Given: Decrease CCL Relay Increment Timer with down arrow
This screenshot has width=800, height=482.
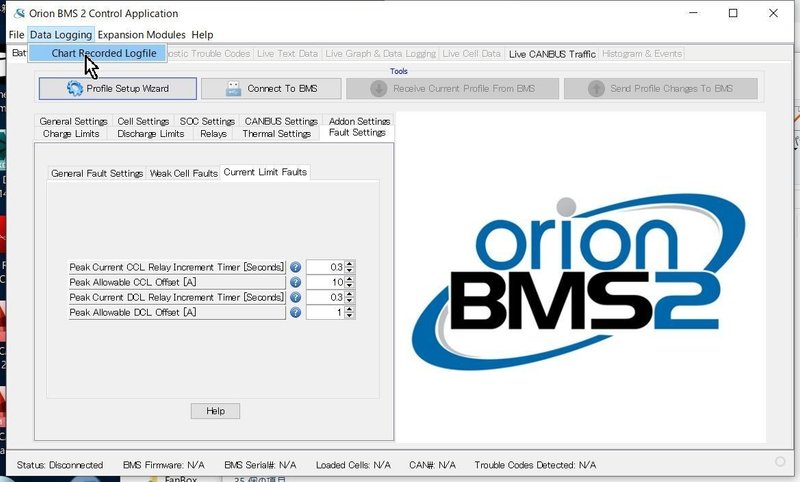Looking at the screenshot, I should coord(349,270).
